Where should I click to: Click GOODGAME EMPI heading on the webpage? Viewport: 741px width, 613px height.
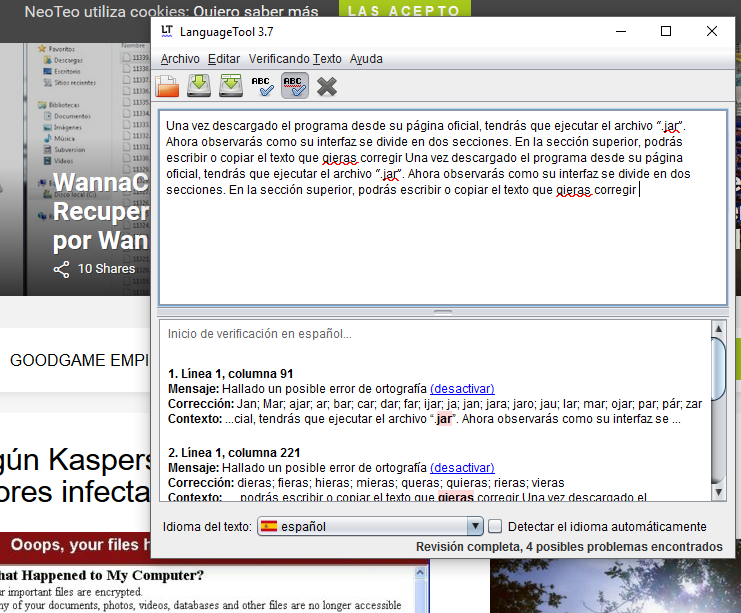pyautogui.click(x=79, y=360)
